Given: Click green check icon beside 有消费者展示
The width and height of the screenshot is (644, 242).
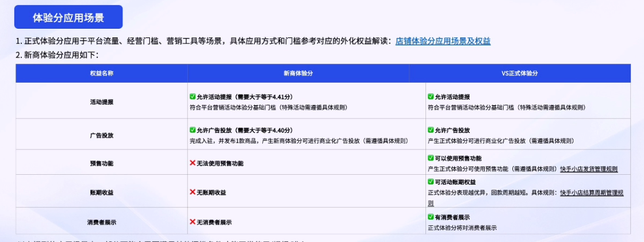Looking at the screenshot, I should tap(431, 217).
